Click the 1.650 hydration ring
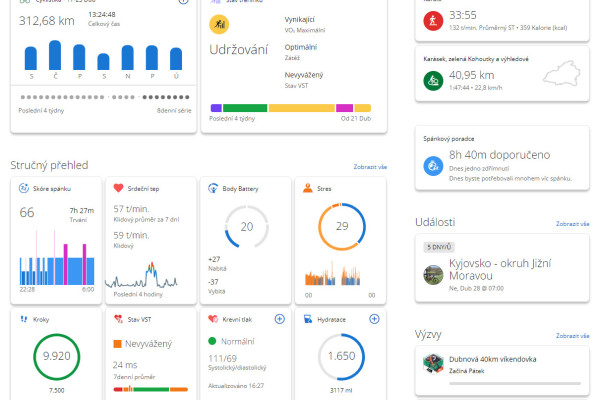Screen dimensions: 600x400 [x=341, y=356]
